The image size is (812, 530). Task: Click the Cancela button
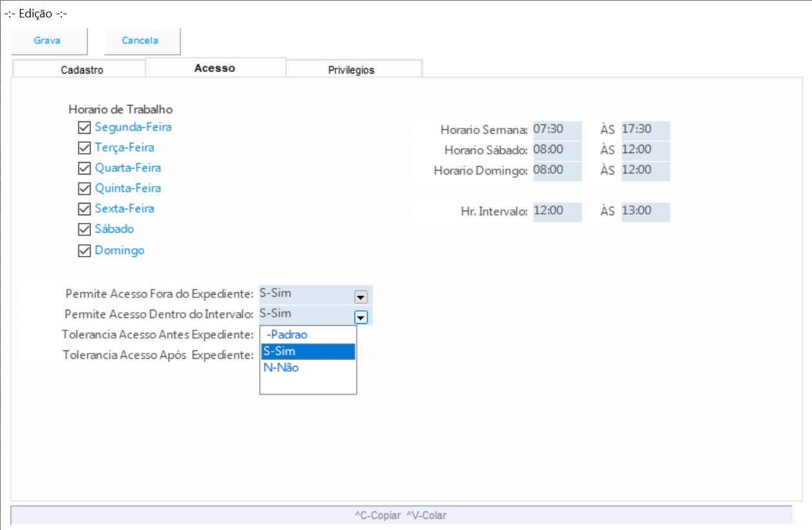(x=141, y=41)
